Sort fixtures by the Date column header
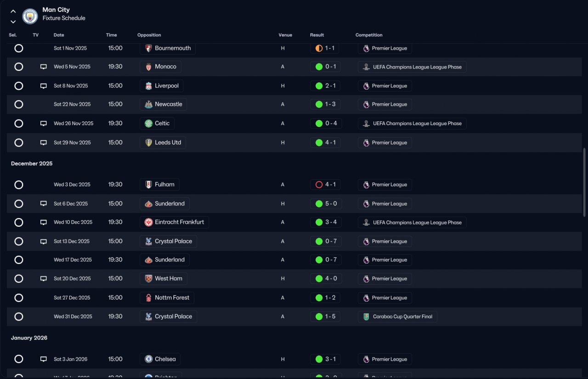Image resolution: width=588 pixels, height=379 pixels. (x=59, y=35)
